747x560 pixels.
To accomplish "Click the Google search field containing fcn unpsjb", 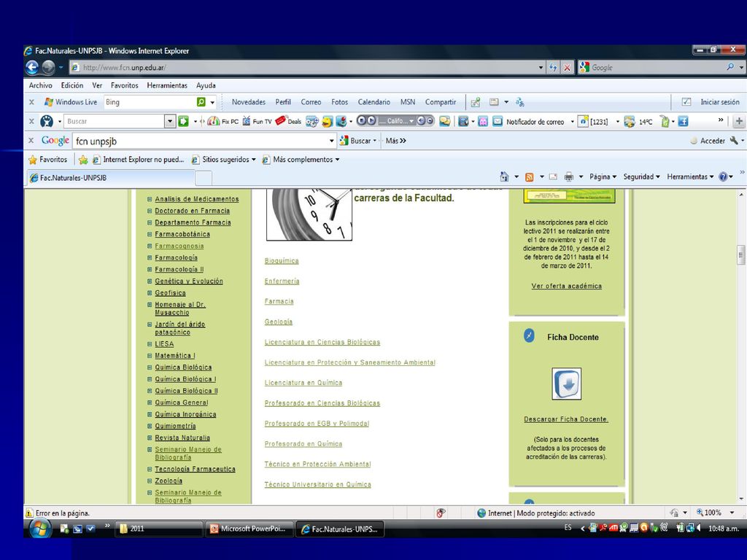I will (x=201, y=141).
